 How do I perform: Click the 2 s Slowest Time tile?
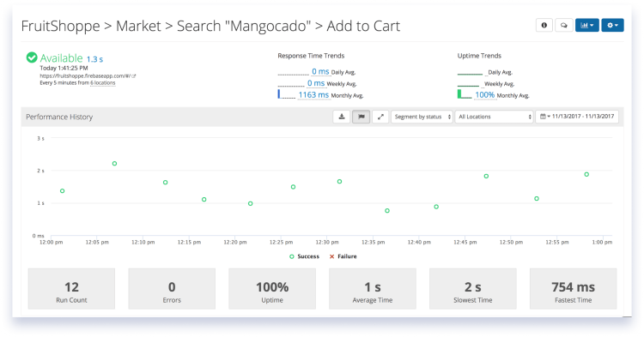pyautogui.click(x=473, y=289)
